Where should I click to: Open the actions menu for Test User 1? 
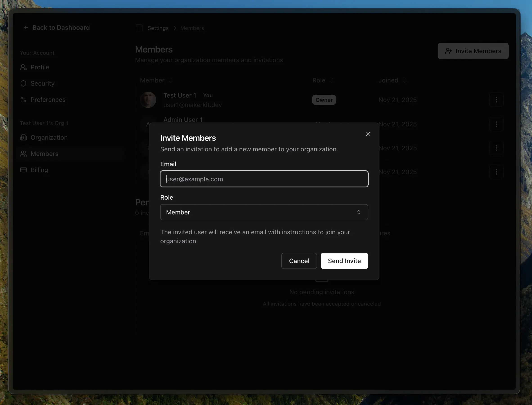[497, 100]
